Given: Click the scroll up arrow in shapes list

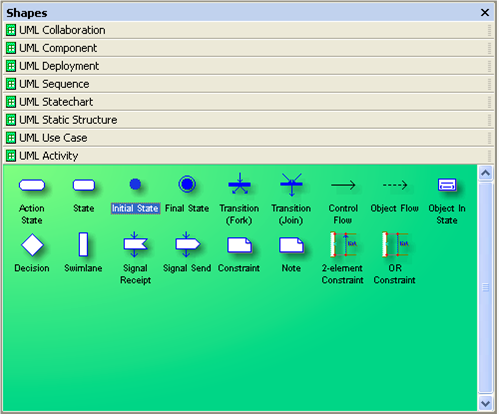Looking at the screenshot, I should [486, 173].
